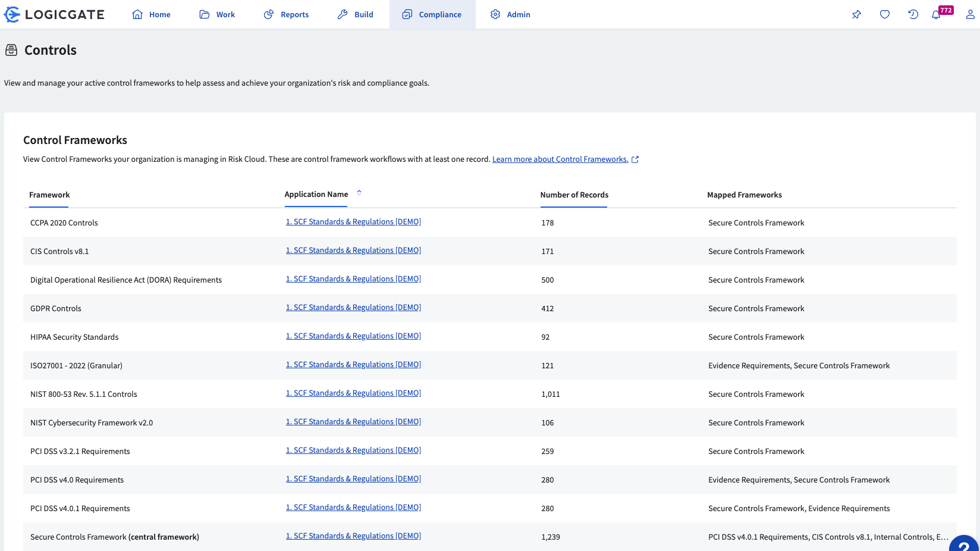Image resolution: width=980 pixels, height=551 pixels.
Task: Select GDPR Controls framework name
Action: click(x=56, y=308)
